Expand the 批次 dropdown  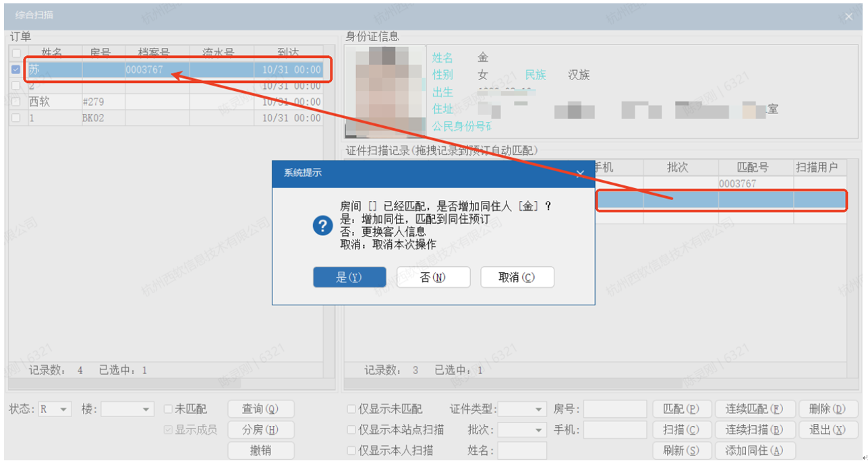[x=522, y=429]
